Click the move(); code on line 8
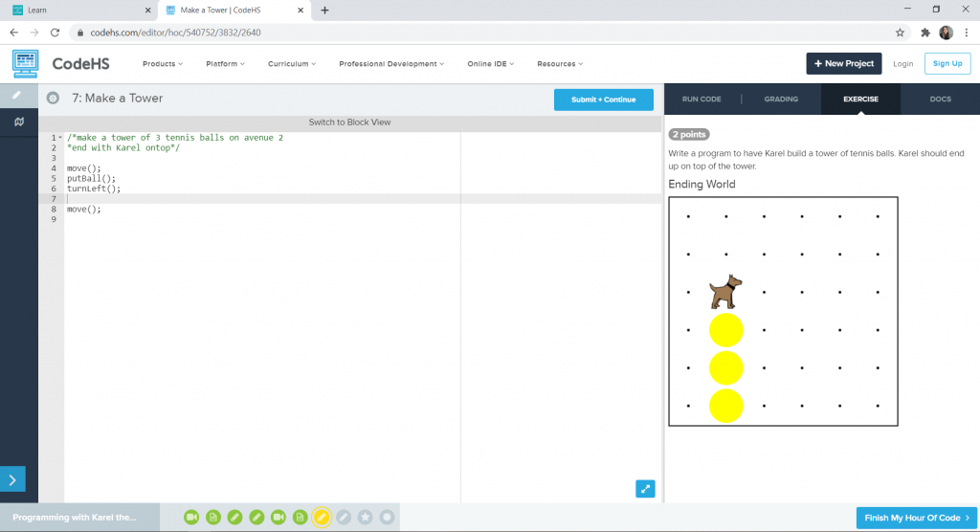The height and width of the screenshot is (532, 980). (x=84, y=209)
